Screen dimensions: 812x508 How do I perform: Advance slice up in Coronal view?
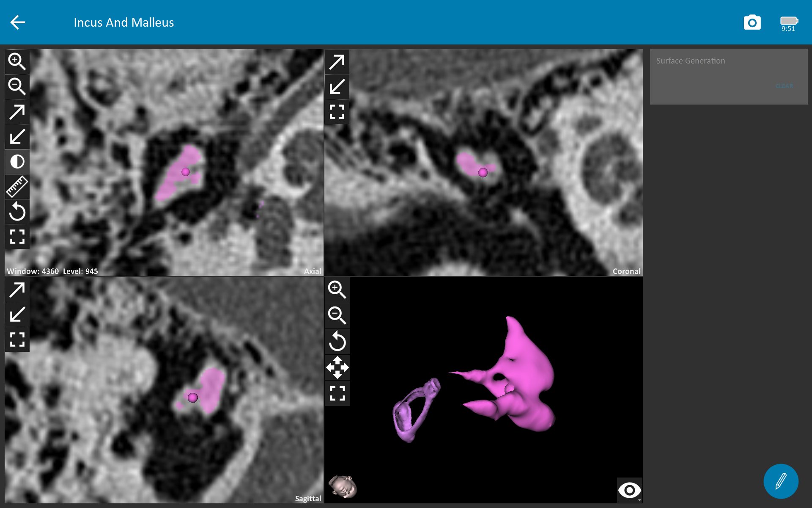(x=337, y=62)
